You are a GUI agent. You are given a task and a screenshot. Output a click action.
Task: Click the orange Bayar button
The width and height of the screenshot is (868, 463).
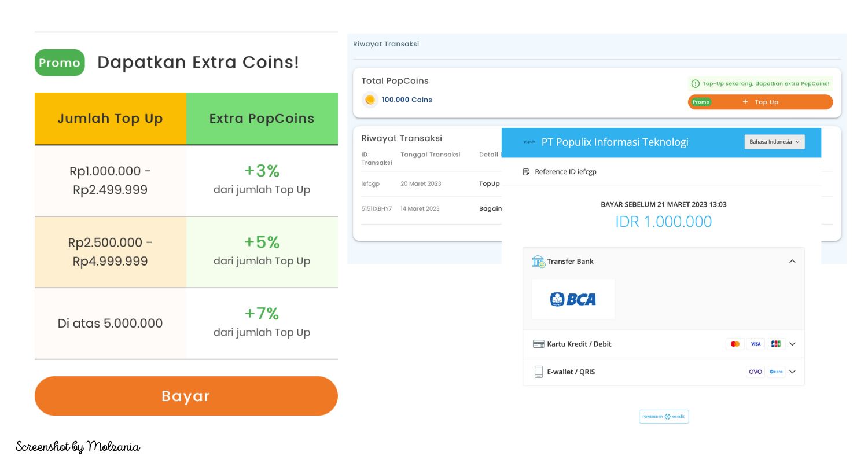point(186,396)
